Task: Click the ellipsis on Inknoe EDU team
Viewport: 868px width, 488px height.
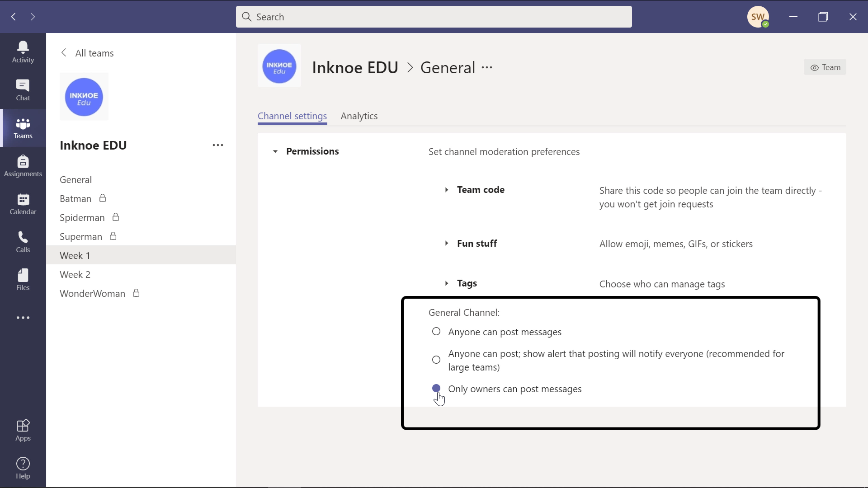Action: 218,145
